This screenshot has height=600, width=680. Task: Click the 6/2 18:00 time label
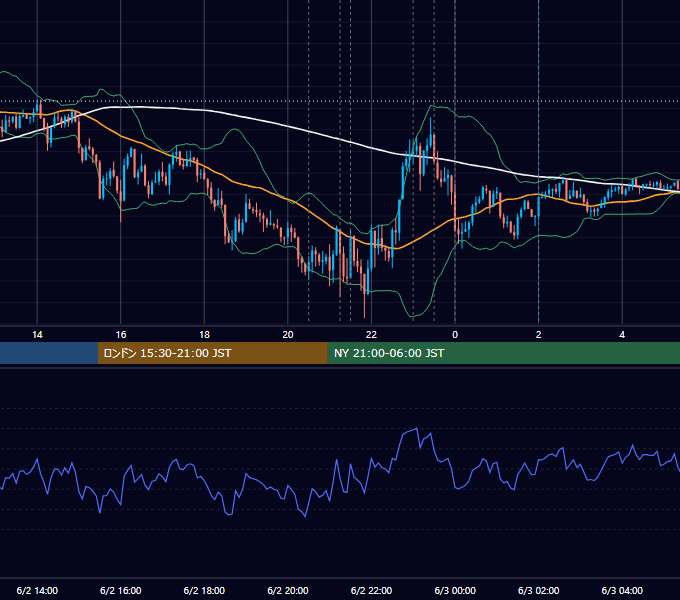pos(204,590)
